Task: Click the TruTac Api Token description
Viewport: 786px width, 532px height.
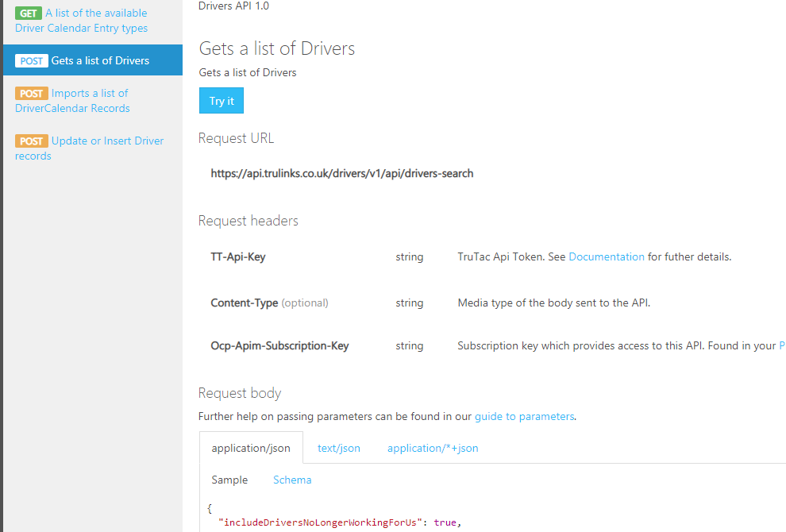Action: [595, 256]
